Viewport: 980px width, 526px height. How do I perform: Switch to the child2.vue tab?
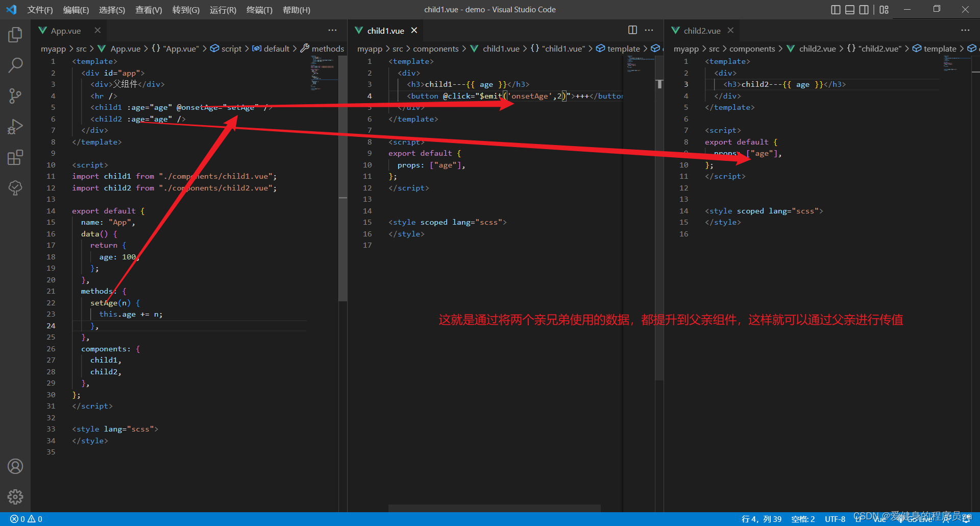point(702,31)
